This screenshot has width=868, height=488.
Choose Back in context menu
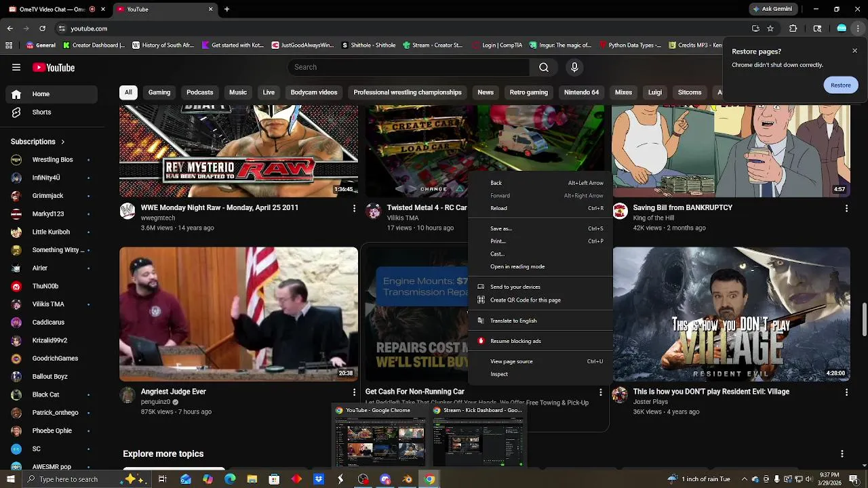coord(540,183)
